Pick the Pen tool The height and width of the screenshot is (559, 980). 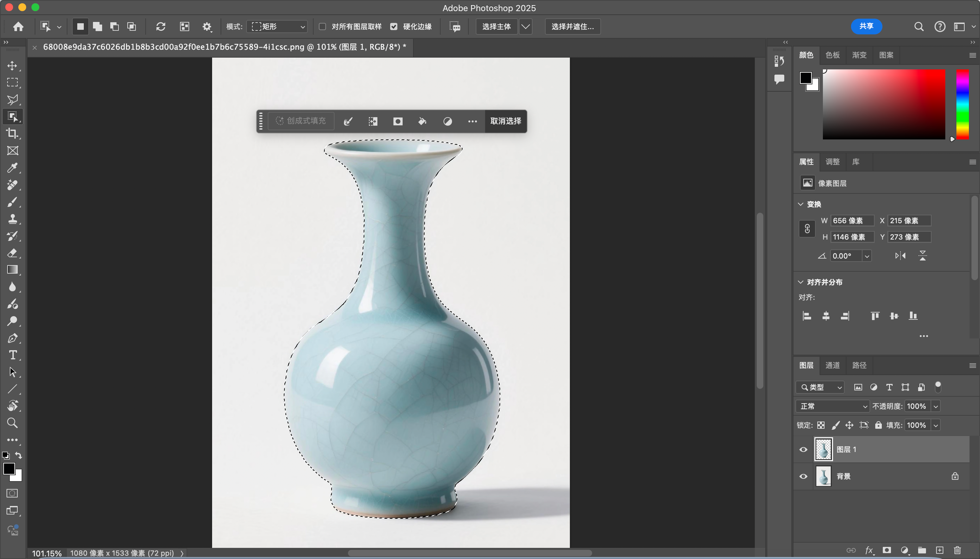(12, 338)
